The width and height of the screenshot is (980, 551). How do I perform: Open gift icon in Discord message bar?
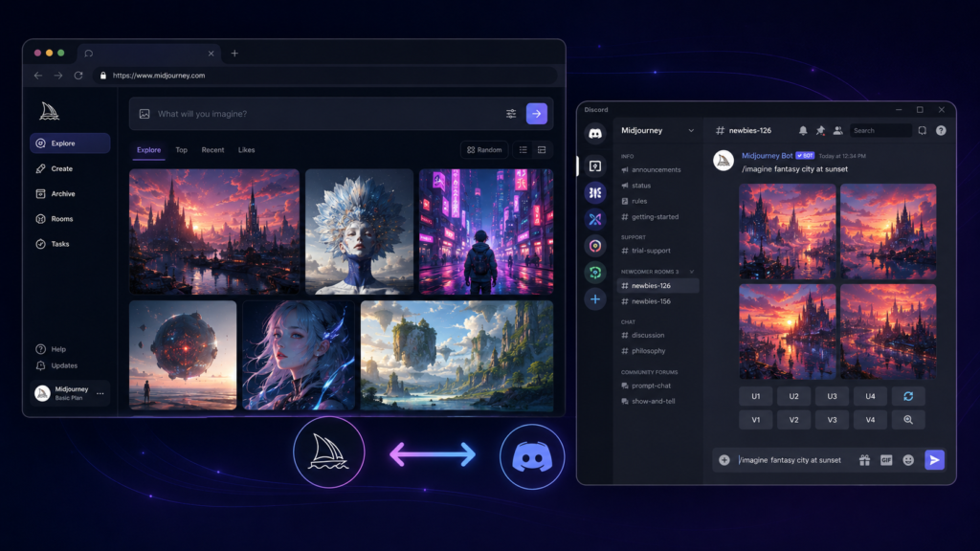[x=864, y=460]
